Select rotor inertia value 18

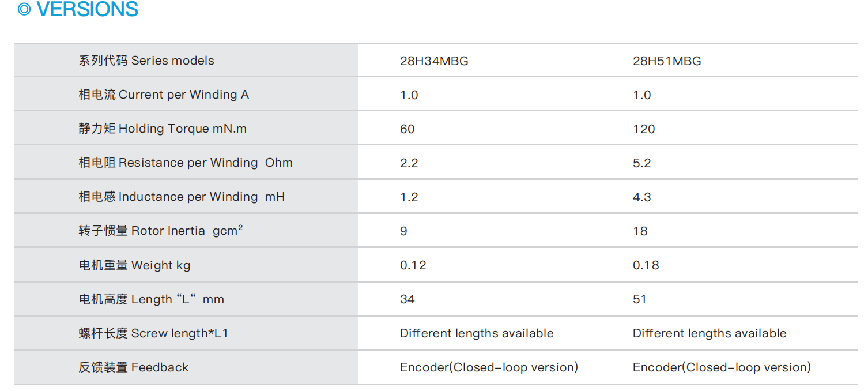(x=640, y=231)
